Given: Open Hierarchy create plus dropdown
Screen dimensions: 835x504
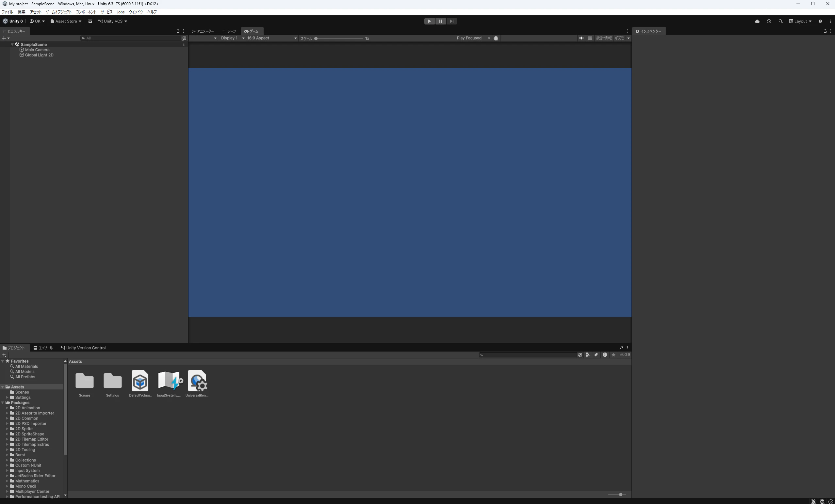Looking at the screenshot, I should [6, 38].
